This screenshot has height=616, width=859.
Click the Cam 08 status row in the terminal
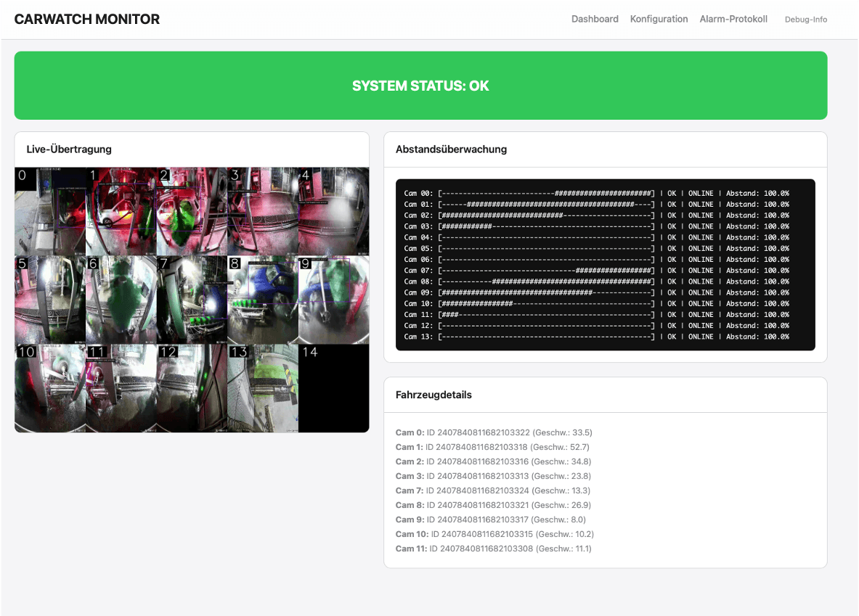(x=596, y=282)
